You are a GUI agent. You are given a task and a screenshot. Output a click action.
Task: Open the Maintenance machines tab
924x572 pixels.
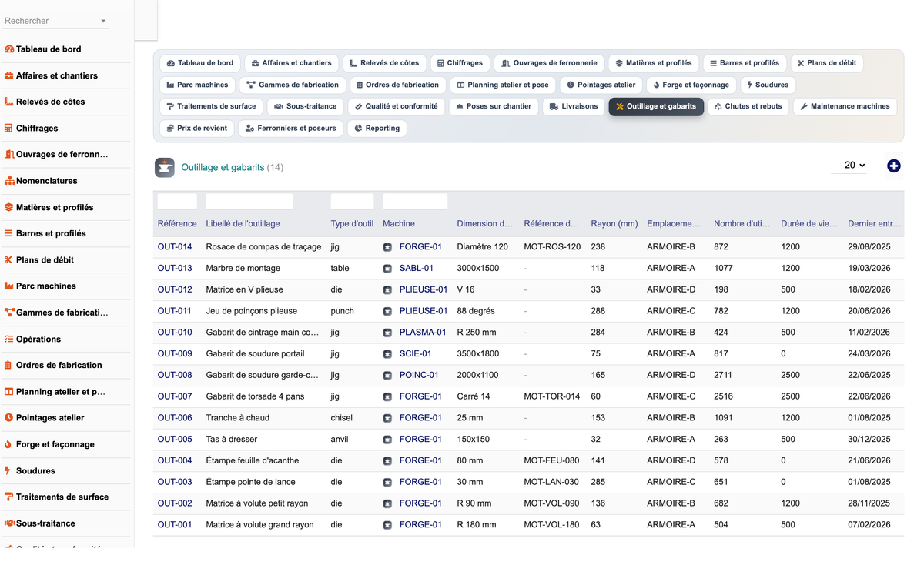tap(845, 106)
